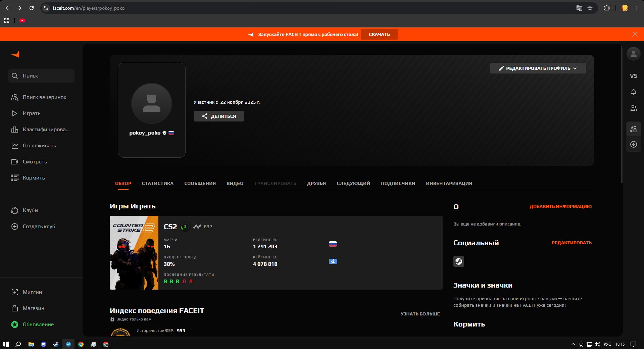Open Chrome's three-dot menu
Screen dimensions: 644x349
coord(637,8)
